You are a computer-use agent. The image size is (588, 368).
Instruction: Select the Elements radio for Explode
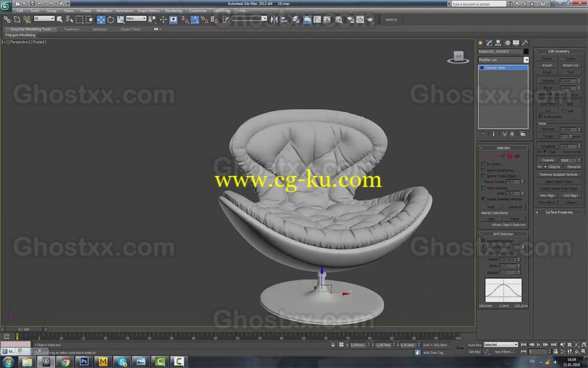coord(564,167)
